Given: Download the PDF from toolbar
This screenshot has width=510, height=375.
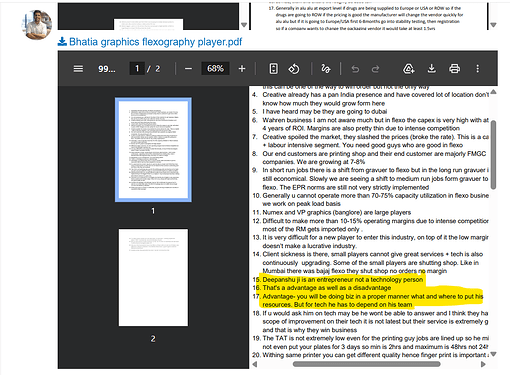Looking at the screenshot, I should point(432,69).
